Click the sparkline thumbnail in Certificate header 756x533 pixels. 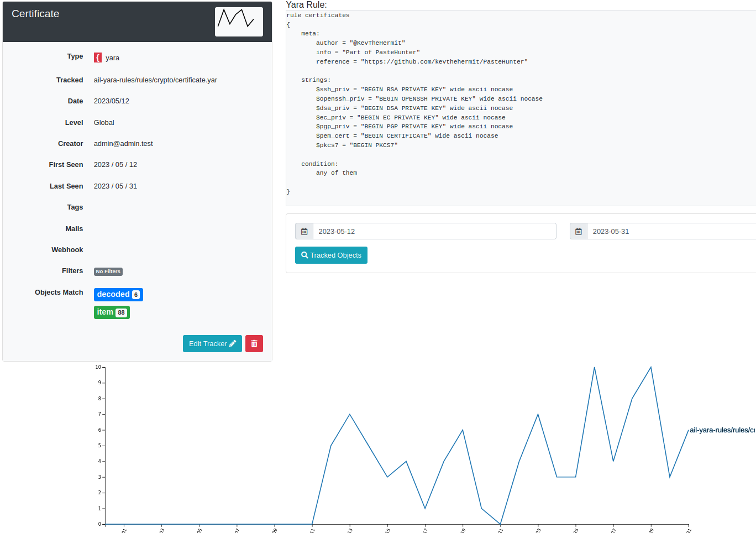[239, 22]
